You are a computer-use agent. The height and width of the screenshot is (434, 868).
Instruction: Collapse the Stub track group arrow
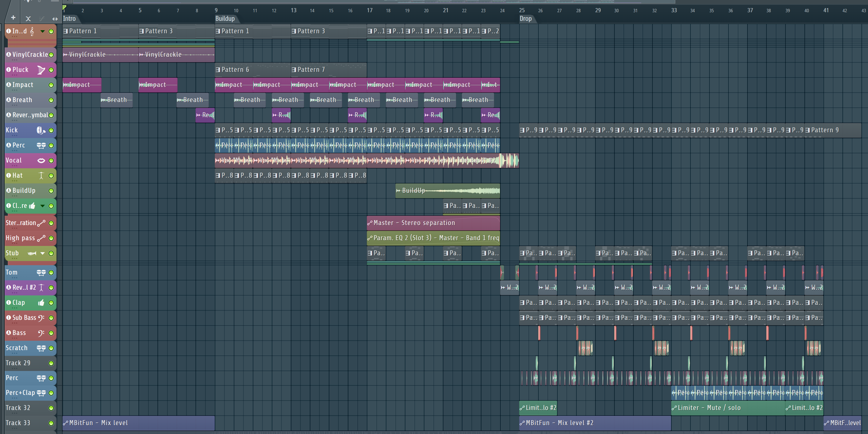click(x=42, y=253)
